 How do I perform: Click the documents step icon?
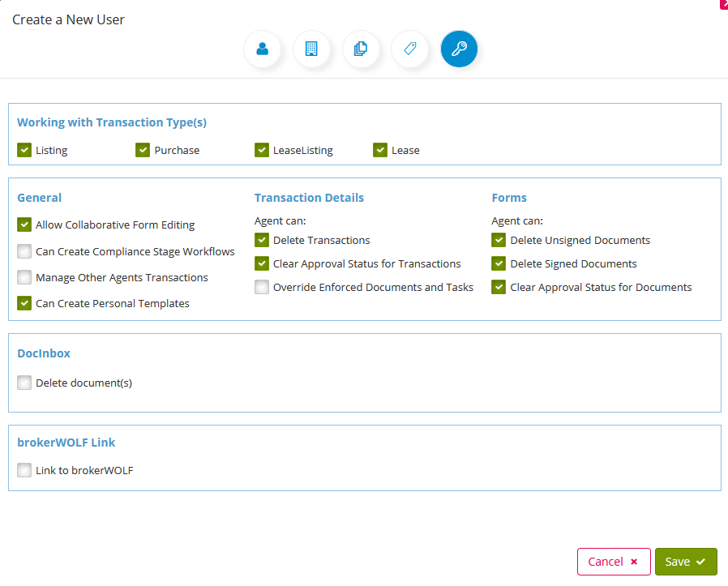click(361, 49)
